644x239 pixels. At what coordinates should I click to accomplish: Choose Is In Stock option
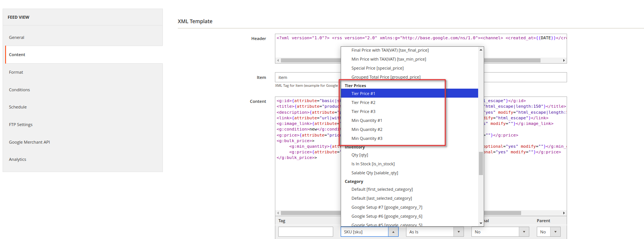tap(409, 164)
